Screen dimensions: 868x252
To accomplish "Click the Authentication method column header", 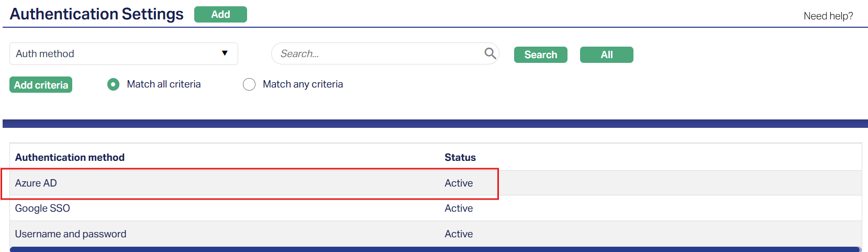I will pos(70,158).
